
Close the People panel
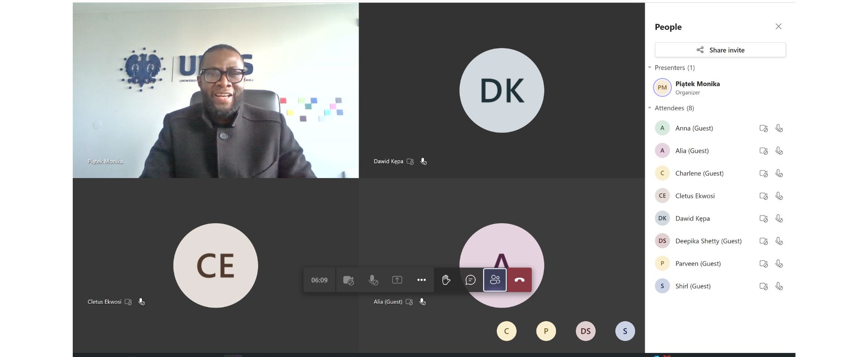click(778, 27)
